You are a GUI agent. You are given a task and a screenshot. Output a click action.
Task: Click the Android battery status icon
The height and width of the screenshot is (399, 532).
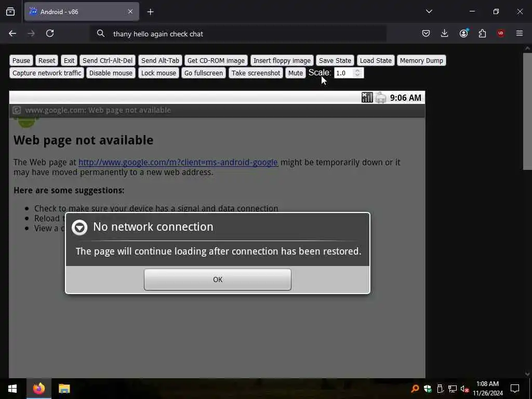point(381,98)
